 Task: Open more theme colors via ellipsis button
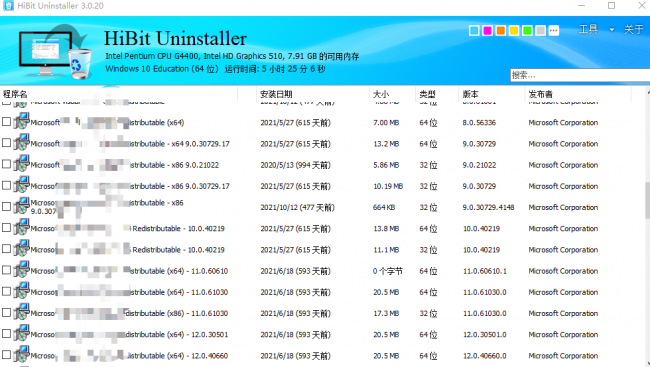pos(554,30)
